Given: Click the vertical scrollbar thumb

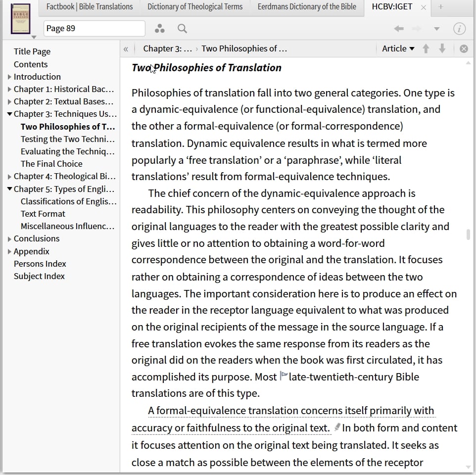Looking at the screenshot, I should [468, 235].
